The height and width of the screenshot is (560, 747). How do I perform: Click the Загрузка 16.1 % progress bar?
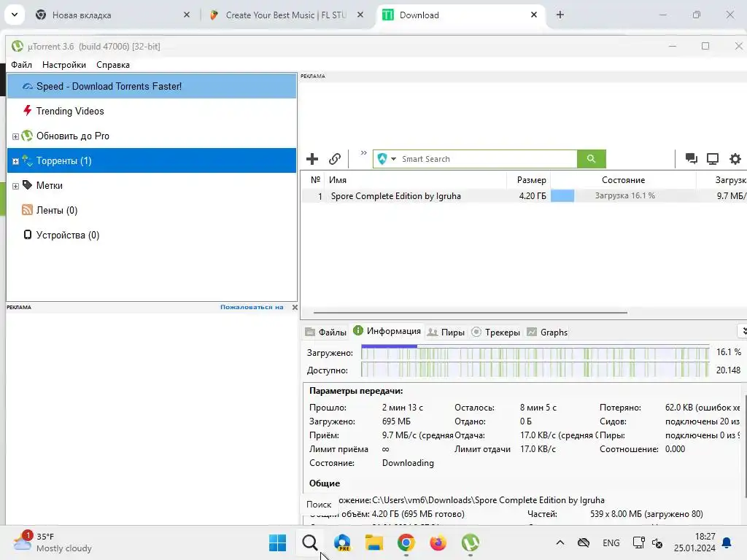(623, 195)
